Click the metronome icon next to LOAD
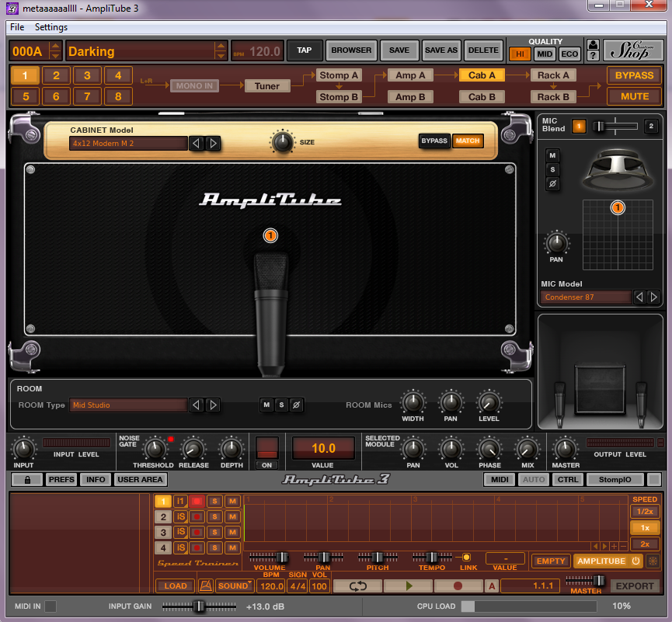This screenshot has height=622, width=672. pyautogui.click(x=206, y=586)
